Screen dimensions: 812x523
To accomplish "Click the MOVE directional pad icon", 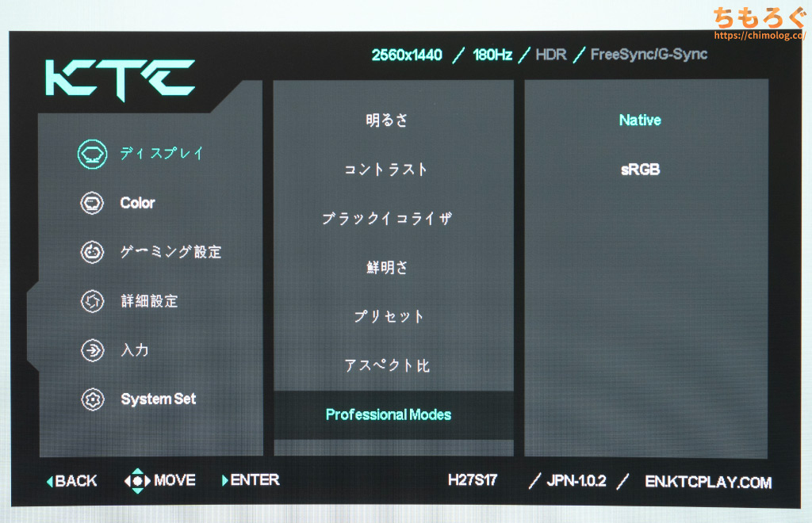I will [x=137, y=480].
